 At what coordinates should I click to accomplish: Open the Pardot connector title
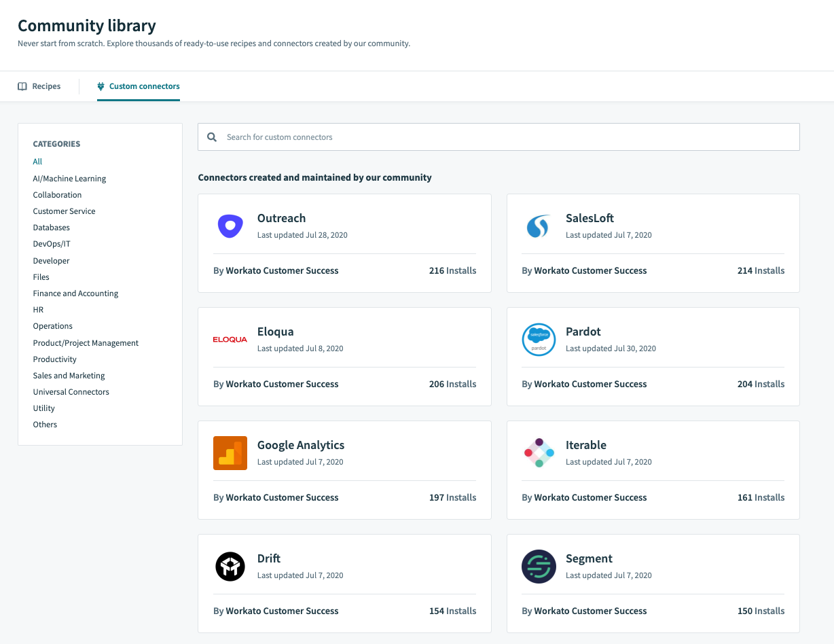tap(583, 332)
